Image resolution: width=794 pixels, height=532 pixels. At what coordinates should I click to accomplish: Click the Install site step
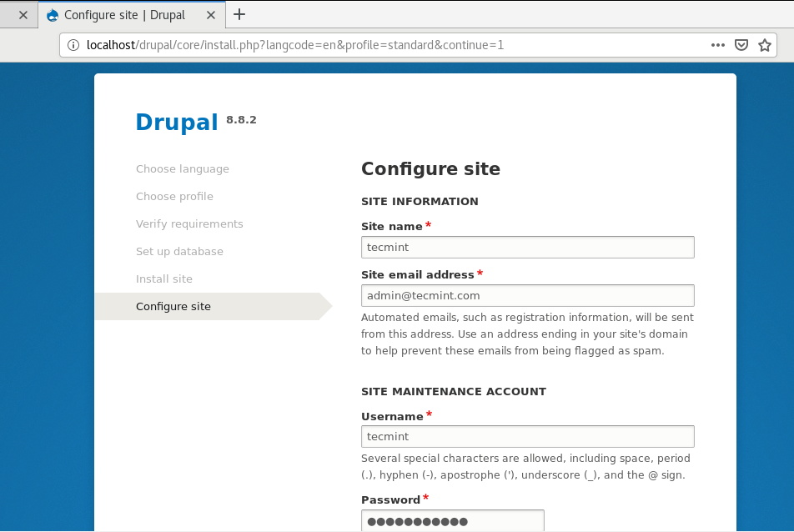(x=164, y=279)
